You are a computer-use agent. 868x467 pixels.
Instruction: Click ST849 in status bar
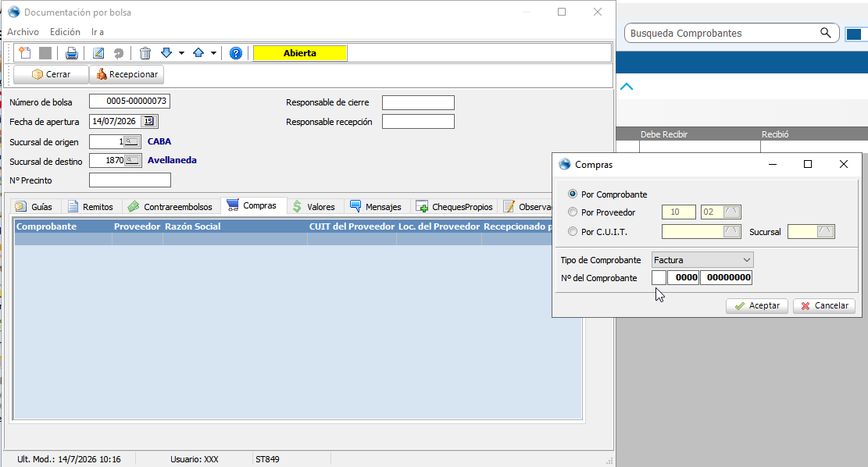coord(267,459)
